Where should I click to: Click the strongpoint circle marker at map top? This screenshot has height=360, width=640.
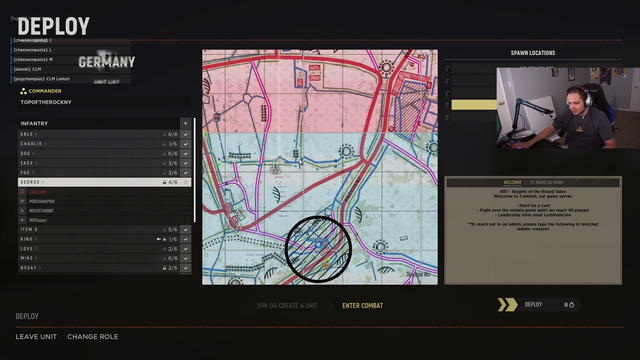click(x=386, y=67)
